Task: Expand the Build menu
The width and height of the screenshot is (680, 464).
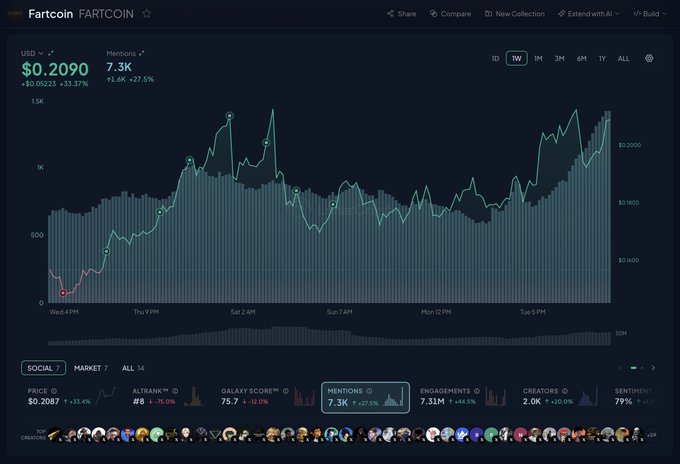Action: tap(650, 13)
